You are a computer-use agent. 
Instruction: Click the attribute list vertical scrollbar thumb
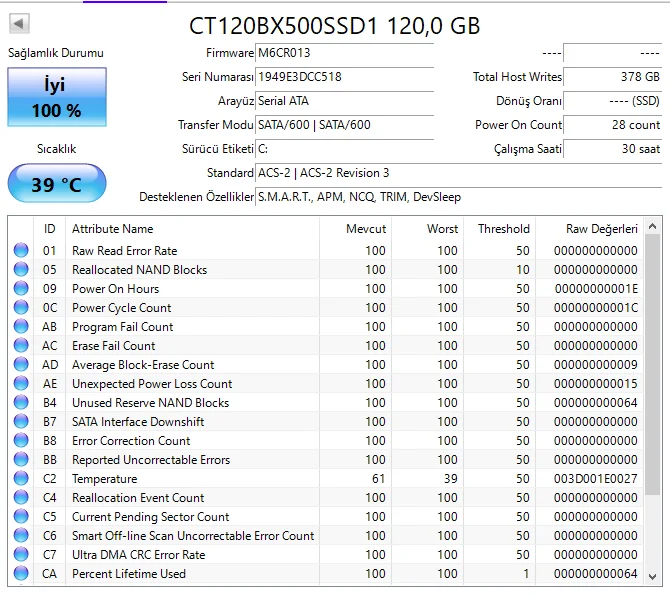[652, 365]
